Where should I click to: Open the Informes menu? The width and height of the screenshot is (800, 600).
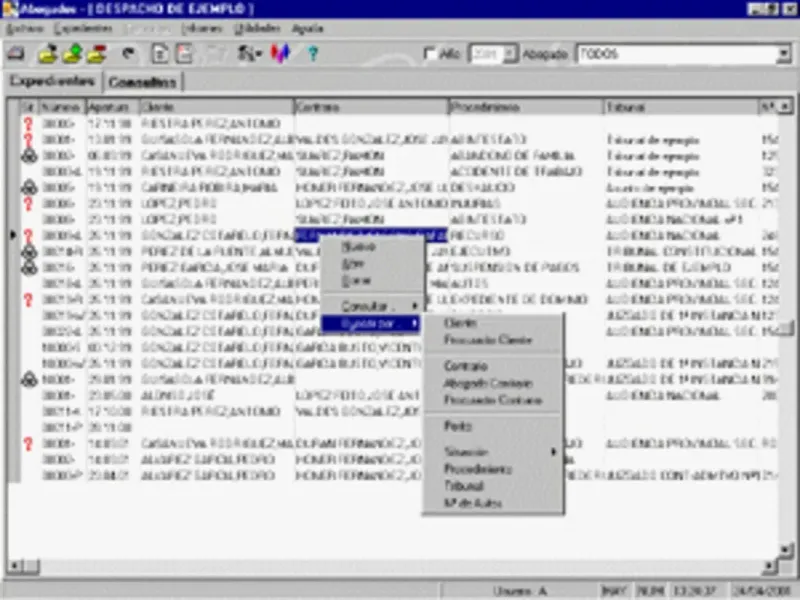click(x=202, y=29)
